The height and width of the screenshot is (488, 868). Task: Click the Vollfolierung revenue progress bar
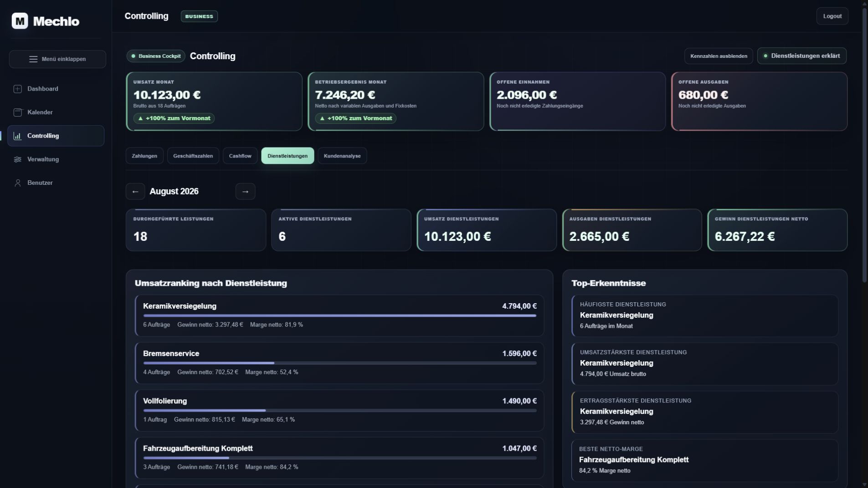pyautogui.click(x=340, y=410)
